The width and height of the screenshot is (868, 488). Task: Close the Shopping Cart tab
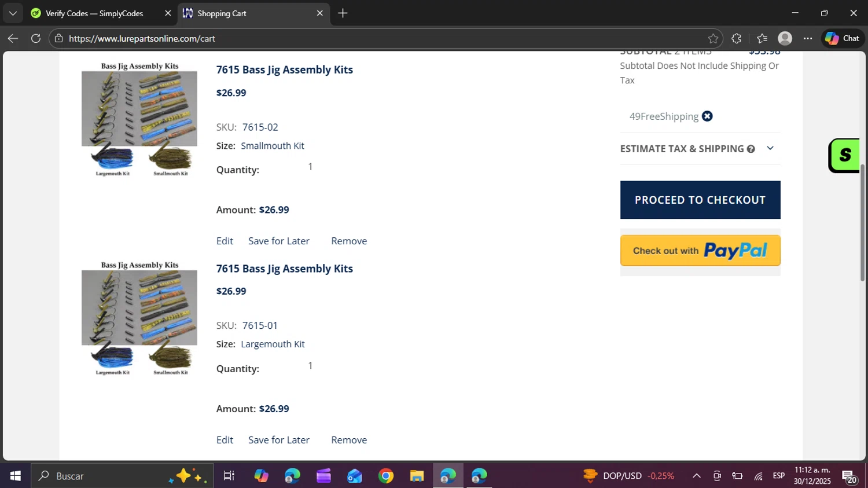click(x=319, y=13)
